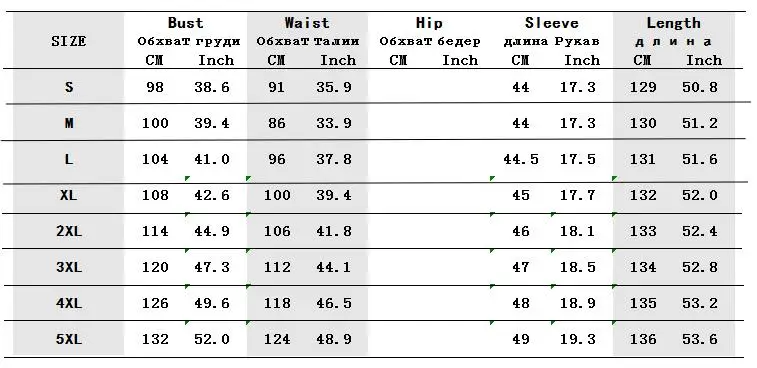This screenshot has height=368, width=757.
Task: Select the M size row label
Action: (x=69, y=123)
